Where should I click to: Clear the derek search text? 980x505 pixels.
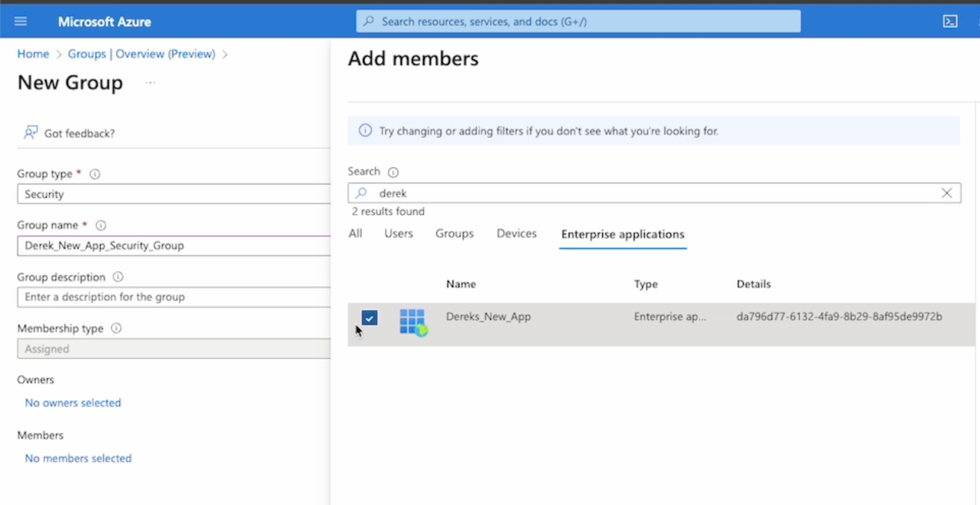click(x=947, y=193)
